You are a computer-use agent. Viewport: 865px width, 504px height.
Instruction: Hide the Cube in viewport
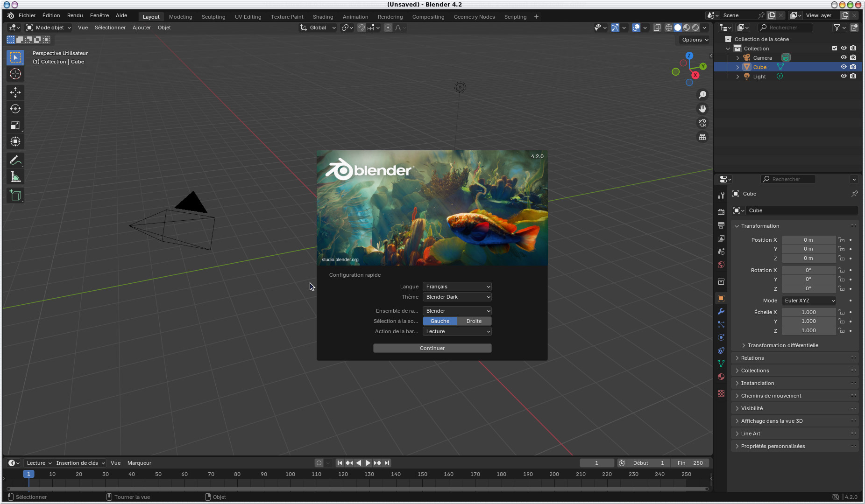pos(844,67)
